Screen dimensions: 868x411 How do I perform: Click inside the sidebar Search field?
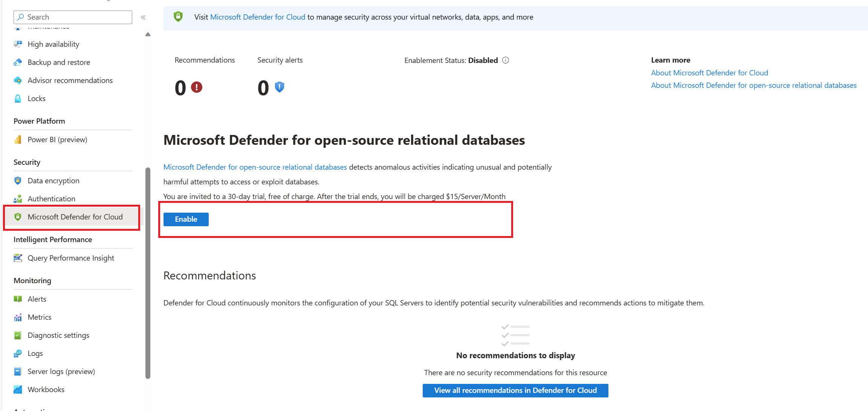click(72, 17)
